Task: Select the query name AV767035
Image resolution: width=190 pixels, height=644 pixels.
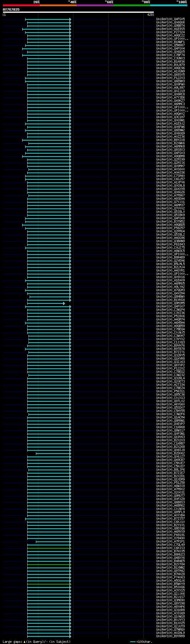Action: [x=11, y=9]
